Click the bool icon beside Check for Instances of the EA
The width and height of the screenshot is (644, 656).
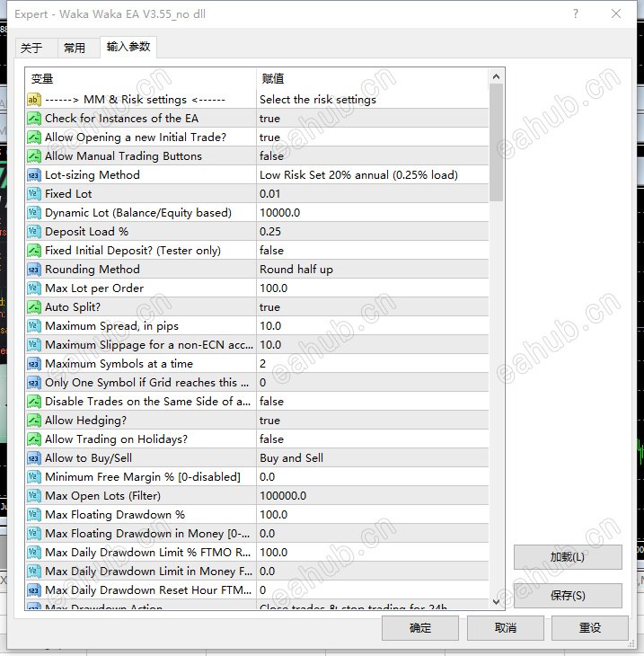point(34,119)
